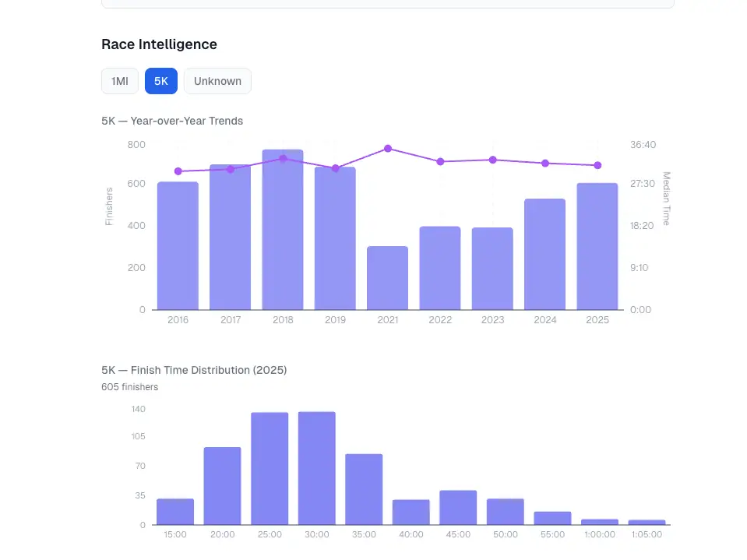Click the 50:00 distribution bar
747x560 pixels.
click(x=506, y=512)
